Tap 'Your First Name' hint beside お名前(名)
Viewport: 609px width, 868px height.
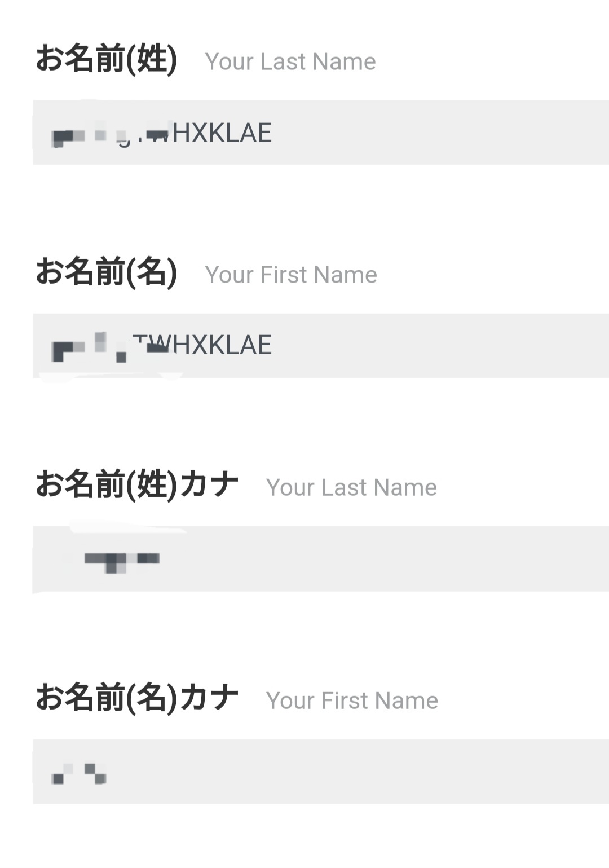tap(291, 275)
